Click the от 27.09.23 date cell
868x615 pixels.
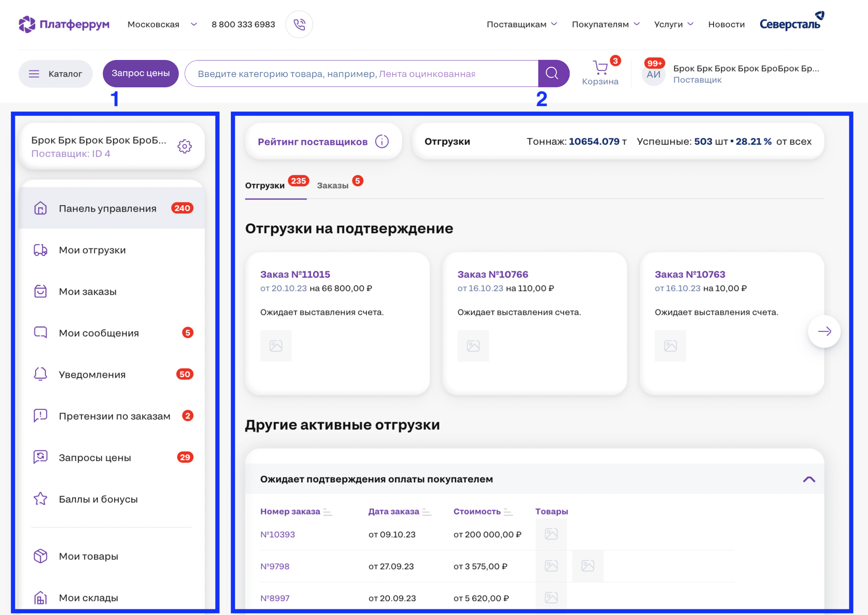point(391,566)
